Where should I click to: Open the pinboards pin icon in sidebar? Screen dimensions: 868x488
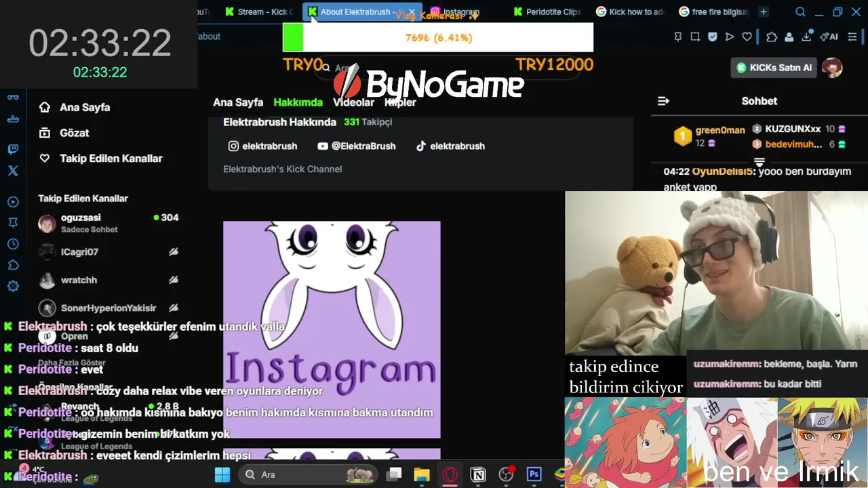tap(13, 223)
